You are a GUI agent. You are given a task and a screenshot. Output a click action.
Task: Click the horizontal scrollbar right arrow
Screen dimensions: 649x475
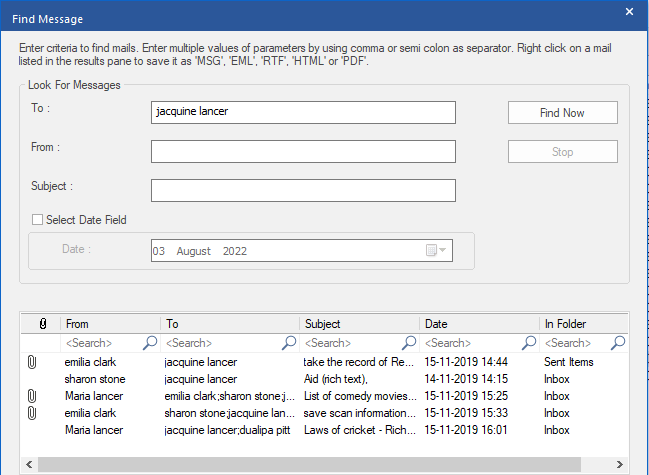click(x=620, y=464)
